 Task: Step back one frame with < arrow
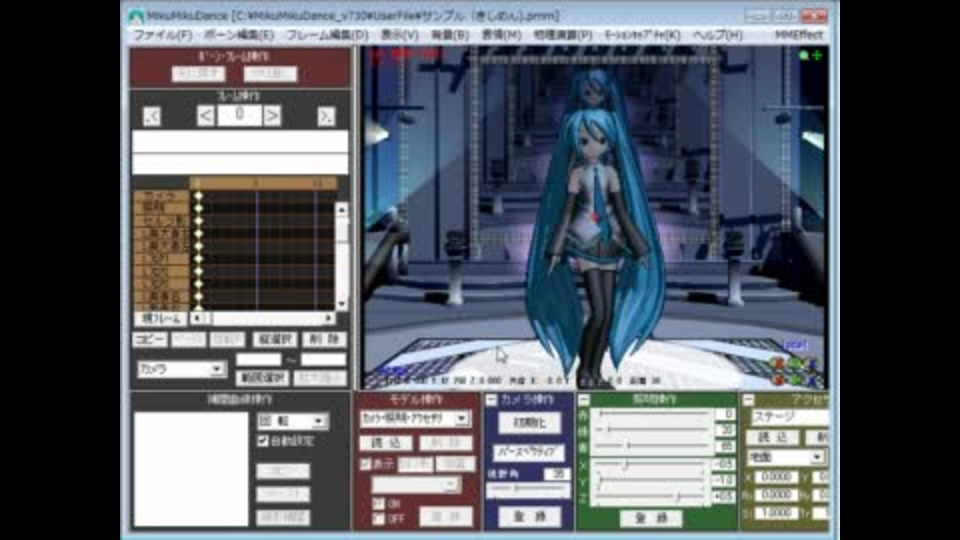point(206,116)
